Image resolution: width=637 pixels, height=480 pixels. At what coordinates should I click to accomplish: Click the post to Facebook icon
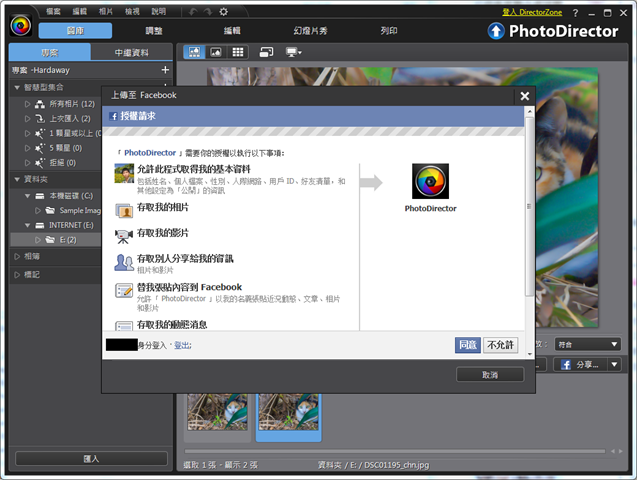pyautogui.click(x=124, y=290)
